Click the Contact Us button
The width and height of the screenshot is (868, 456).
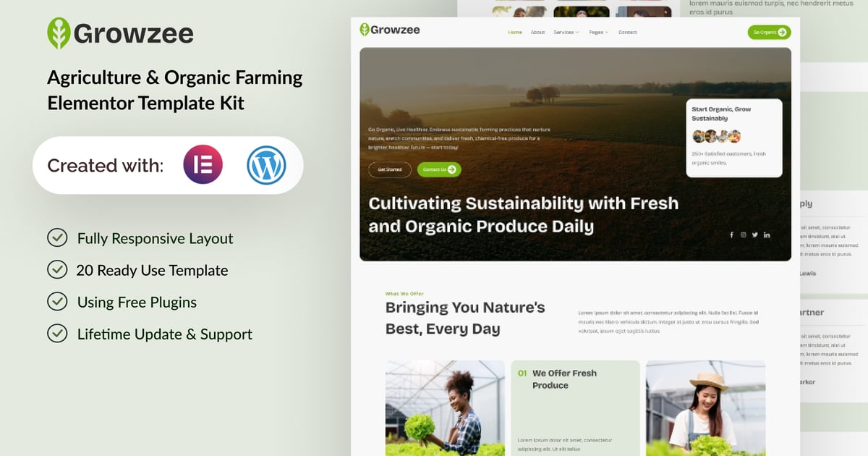439,169
